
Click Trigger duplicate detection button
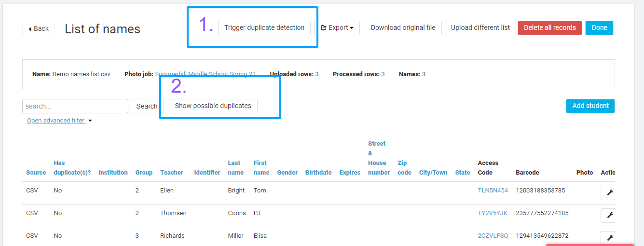pyautogui.click(x=264, y=27)
